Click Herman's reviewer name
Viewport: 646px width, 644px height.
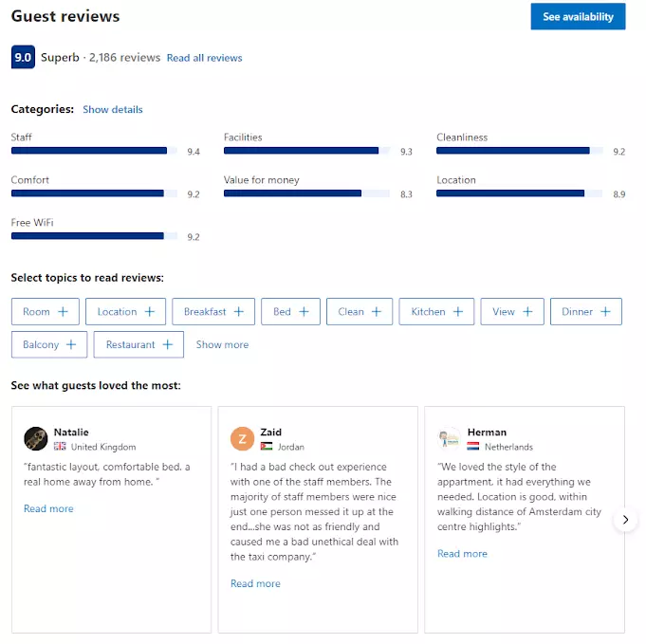click(487, 432)
